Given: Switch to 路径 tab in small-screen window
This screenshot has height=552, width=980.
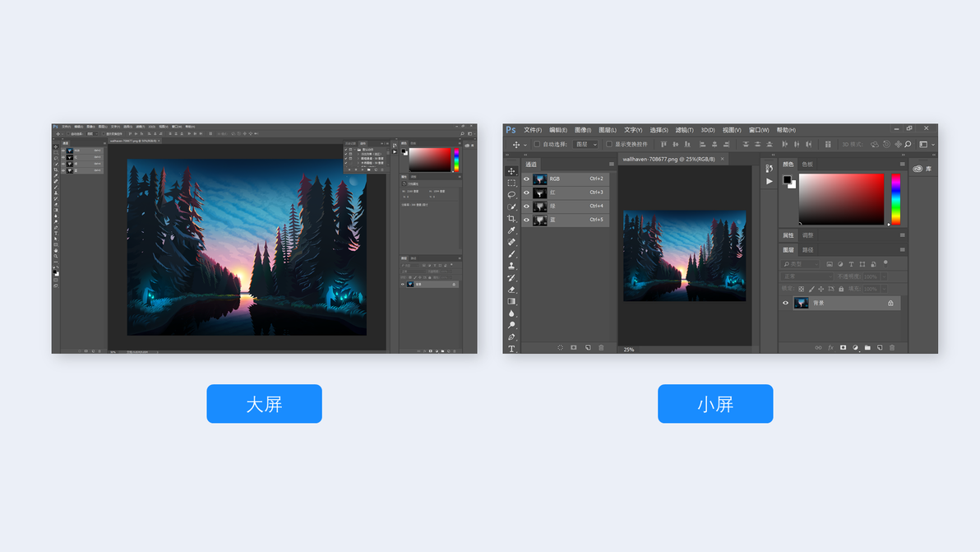Looking at the screenshot, I should pyautogui.click(x=808, y=250).
